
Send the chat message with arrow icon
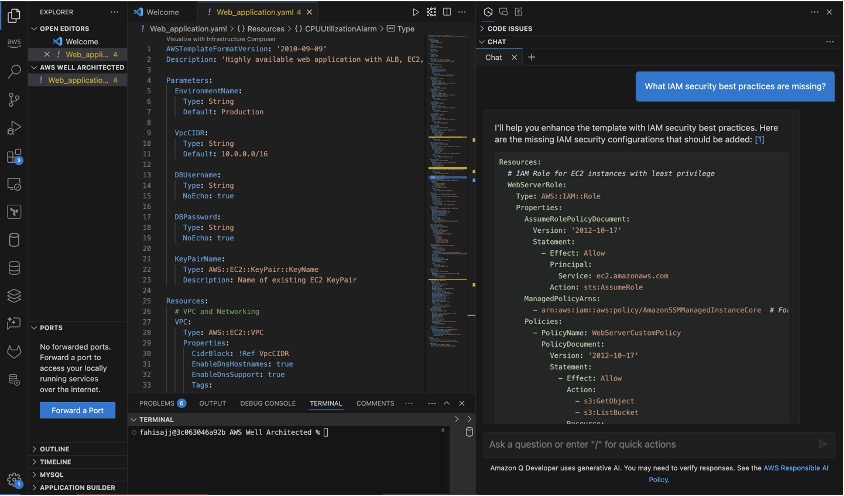pyautogui.click(x=822, y=444)
